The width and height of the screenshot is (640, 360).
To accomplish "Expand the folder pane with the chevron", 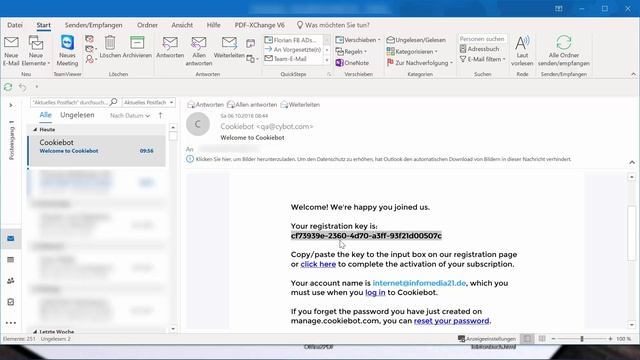I will 11,105.
